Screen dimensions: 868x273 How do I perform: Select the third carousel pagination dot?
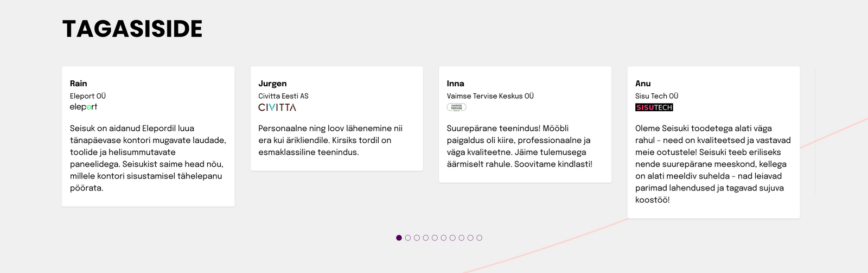(417, 238)
